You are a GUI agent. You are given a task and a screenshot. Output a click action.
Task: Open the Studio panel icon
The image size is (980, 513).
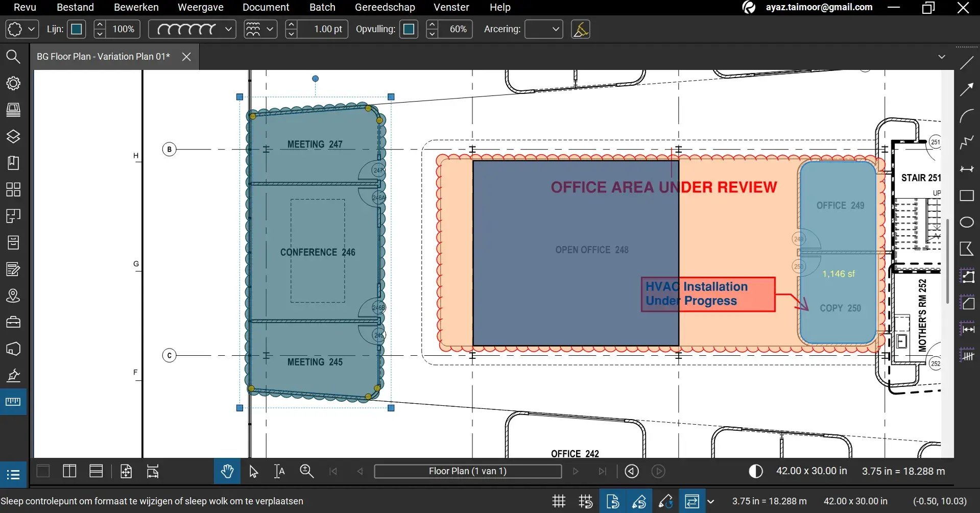(x=13, y=349)
